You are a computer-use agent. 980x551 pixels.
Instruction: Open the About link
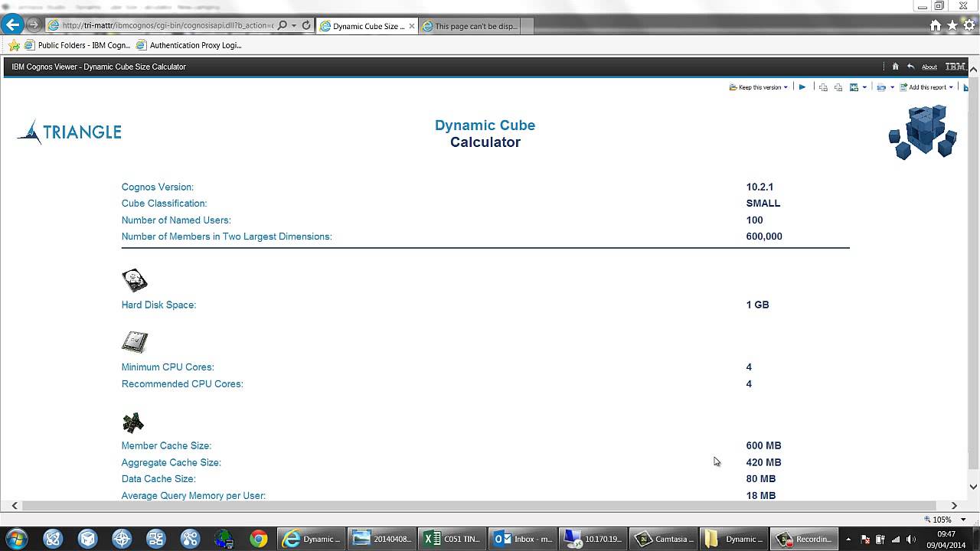pyautogui.click(x=929, y=67)
